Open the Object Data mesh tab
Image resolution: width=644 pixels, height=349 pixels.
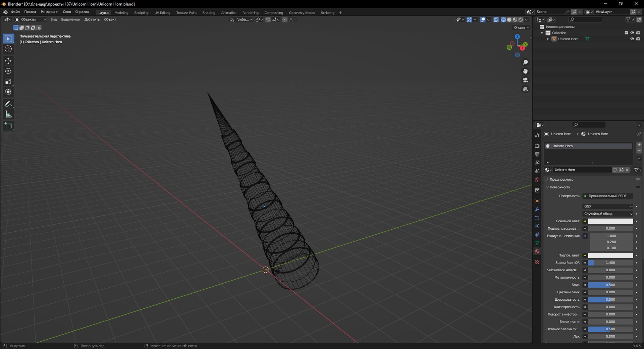pyautogui.click(x=537, y=243)
